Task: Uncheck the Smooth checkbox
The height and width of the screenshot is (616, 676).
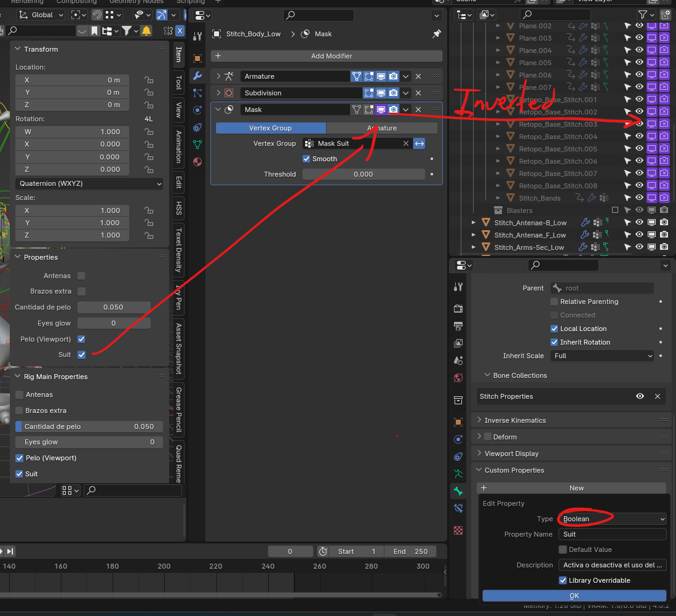Action: (x=306, y=159)
